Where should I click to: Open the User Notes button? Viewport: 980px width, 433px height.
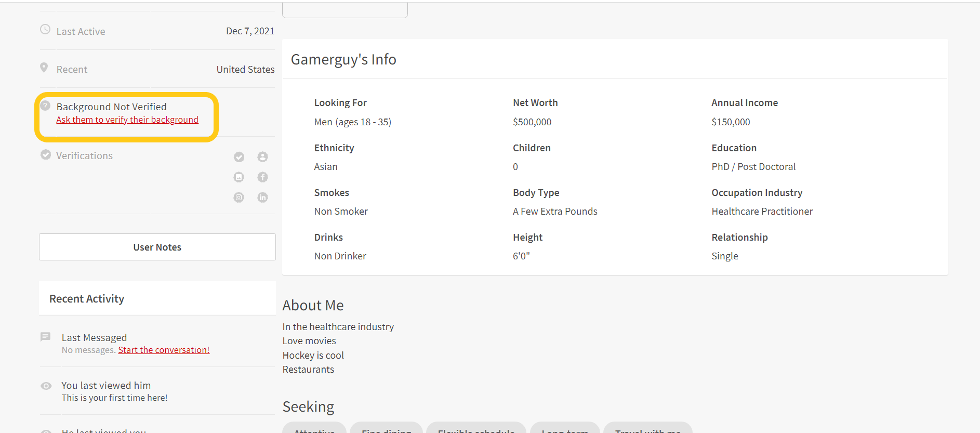pyautogui.click(x=157, y=247)
